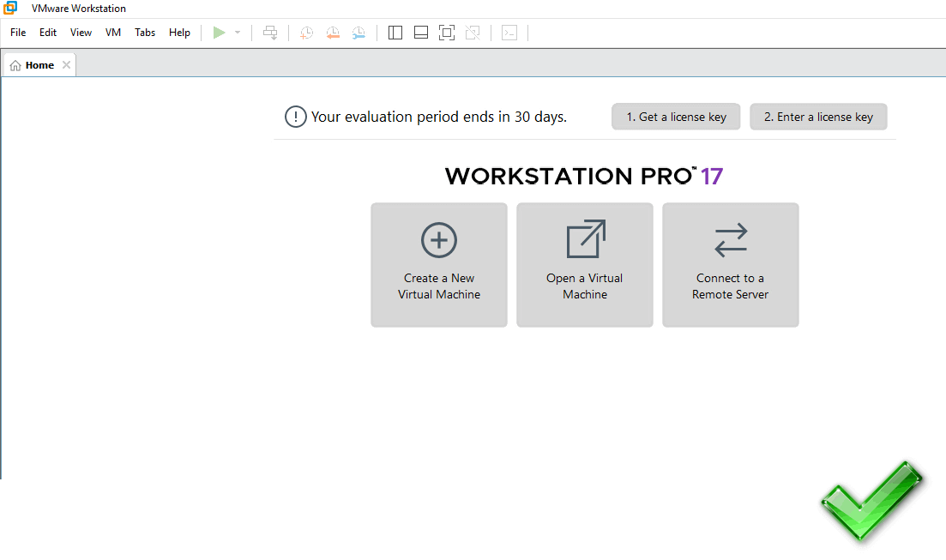Click the Get a license key button
Viewport: 946px width, 560px height.
(x=676, y=117)
